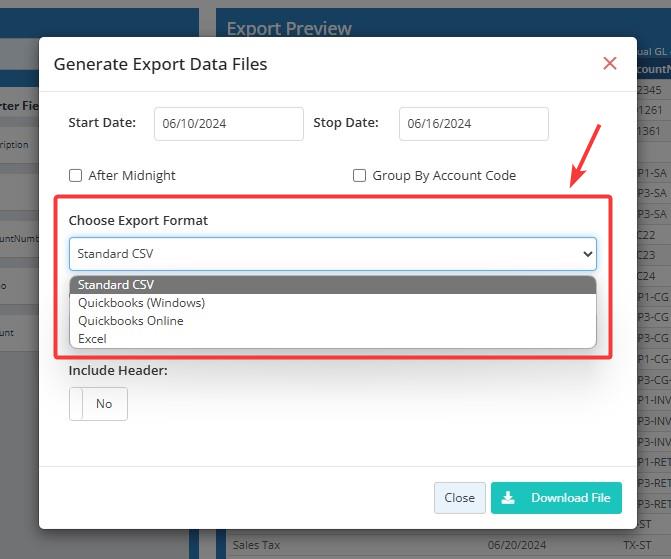Click the Sales Tax row in preview
Viewport: 671px width, 559px height.
tap(257, 545)
